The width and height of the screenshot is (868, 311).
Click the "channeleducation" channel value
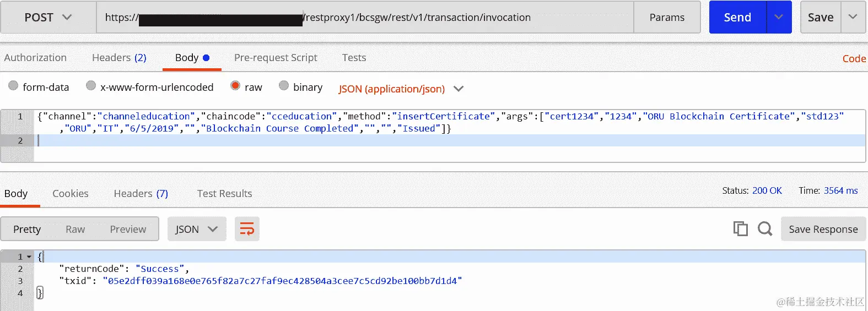point(147,116)
